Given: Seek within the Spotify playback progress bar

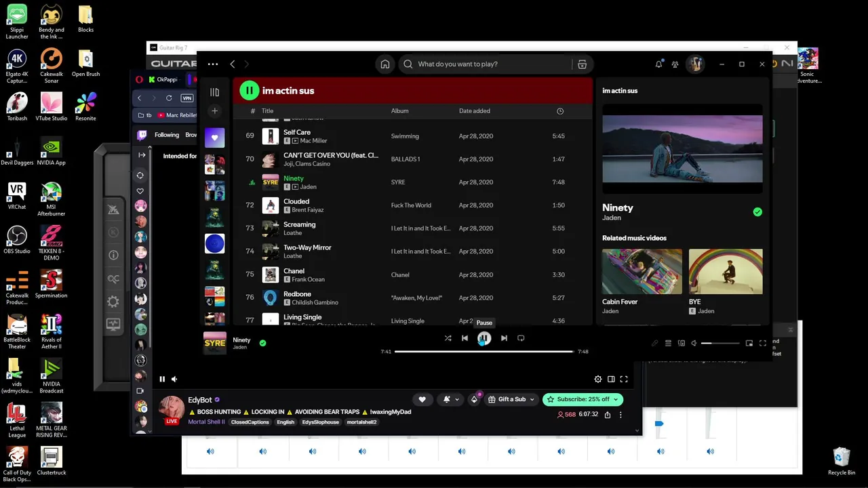Looking at the screenshot, I should (484, 352).
